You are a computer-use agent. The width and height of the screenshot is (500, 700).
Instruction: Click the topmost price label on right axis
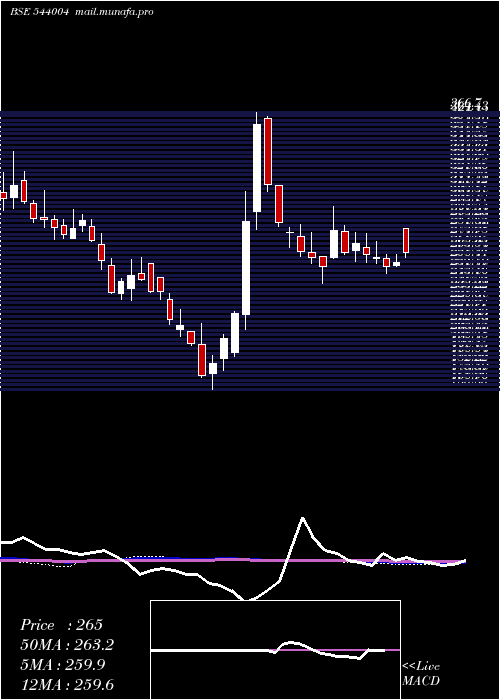pyautogui.click(x=469, y=105)
